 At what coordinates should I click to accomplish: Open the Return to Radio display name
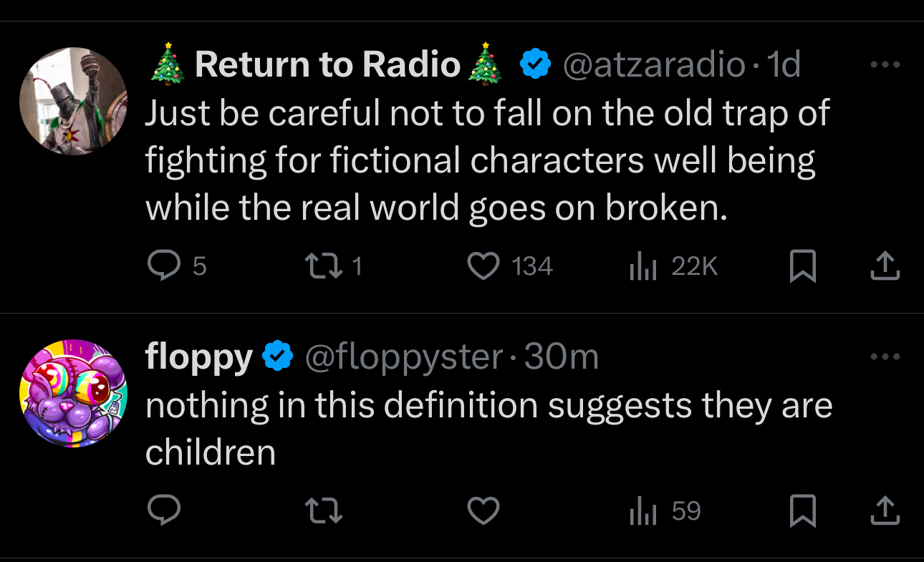[327, 65]
